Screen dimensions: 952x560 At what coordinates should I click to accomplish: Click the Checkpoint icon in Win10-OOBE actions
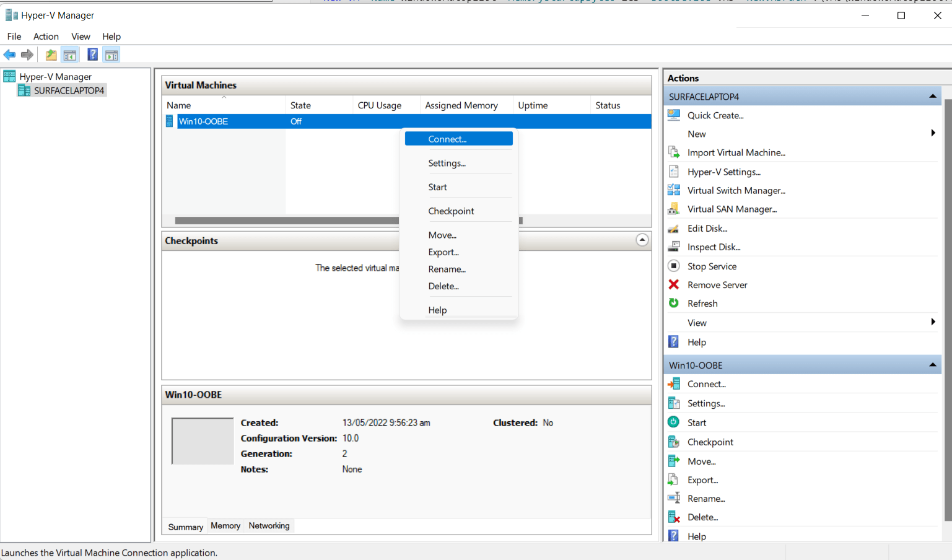tap(674, 442)
